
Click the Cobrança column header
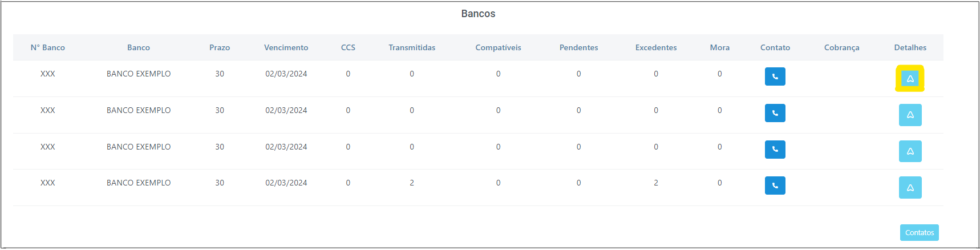[841, 47]
